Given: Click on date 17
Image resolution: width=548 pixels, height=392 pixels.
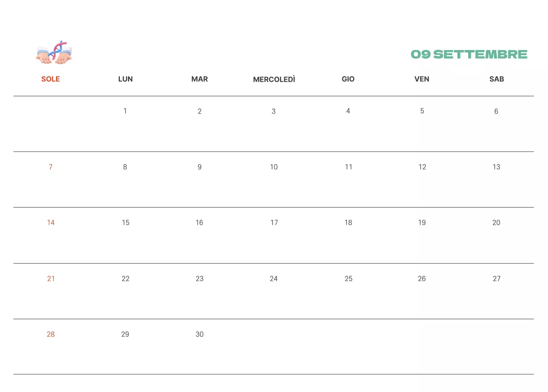Looking at the screenshot, I should (274, 223).
